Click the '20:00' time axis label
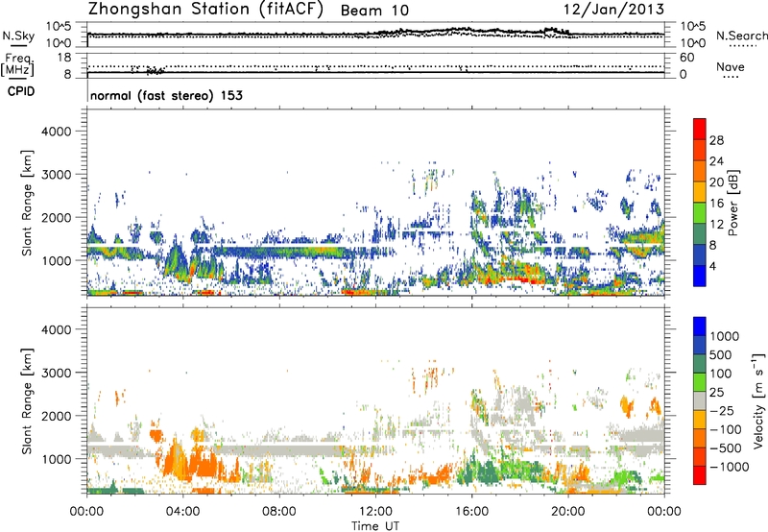 pyautogui.click(x=568, y=512)
